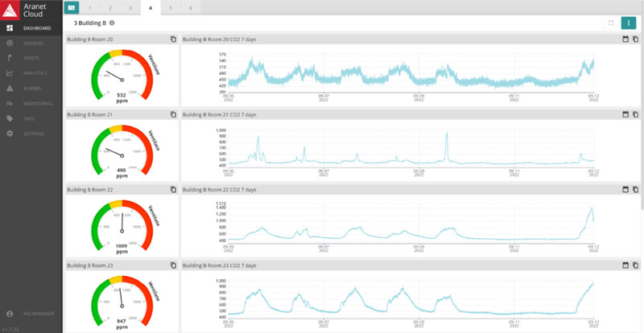
Task: Copy the Building B Room 21 gauge widget
Action: 173,114
